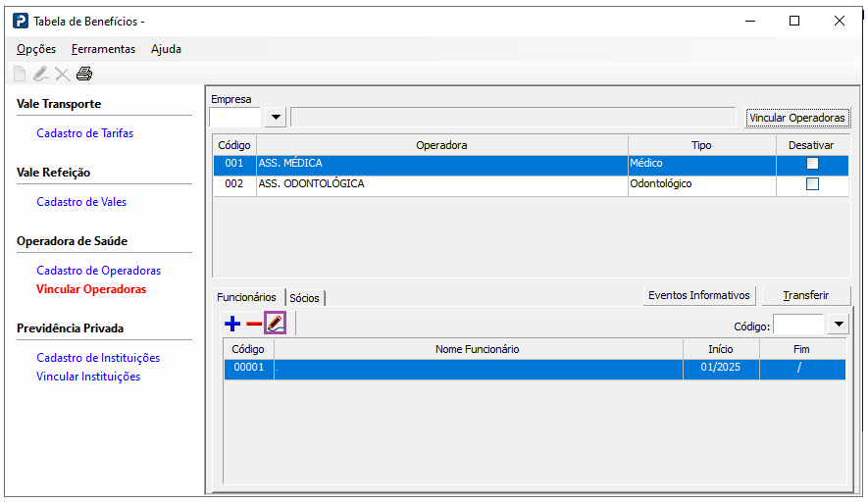Click the Empresa name text field
The width and height of the screenshot is (868, 503).
click(513, 118)
